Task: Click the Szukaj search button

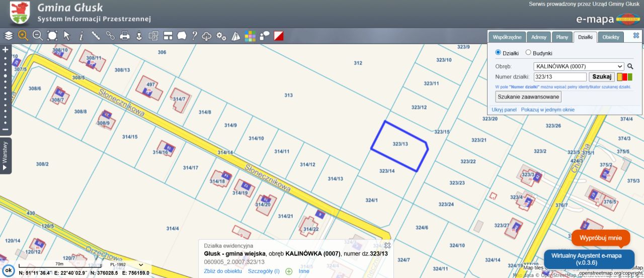Action: click(602, 77)
